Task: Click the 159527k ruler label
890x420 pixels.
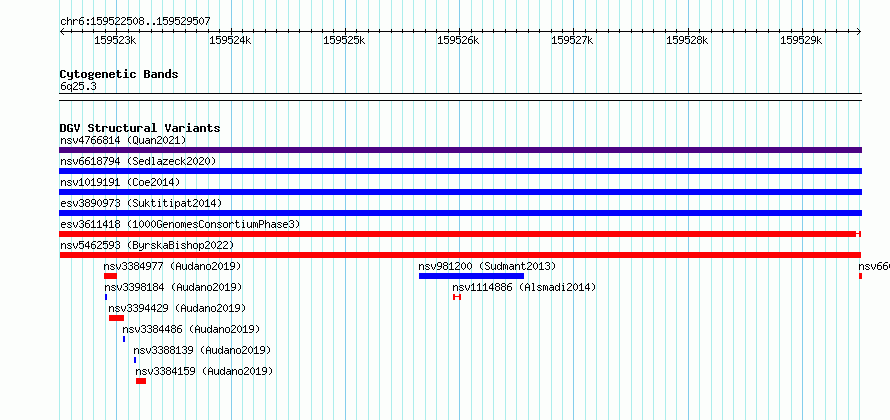Action: pos(573,40)
